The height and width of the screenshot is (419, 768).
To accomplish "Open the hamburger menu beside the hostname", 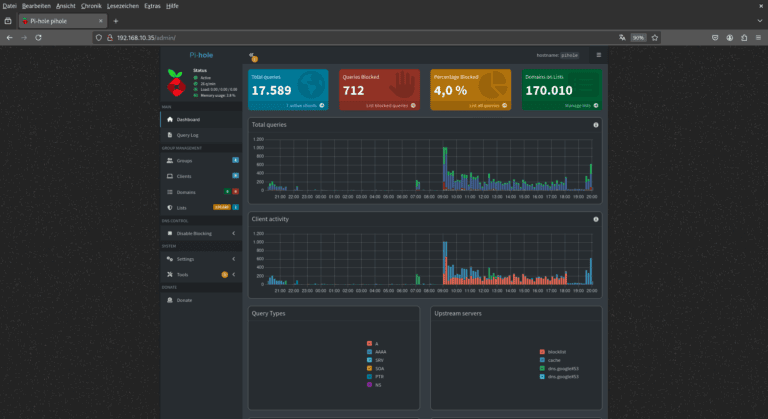I will tap(599, 55).
